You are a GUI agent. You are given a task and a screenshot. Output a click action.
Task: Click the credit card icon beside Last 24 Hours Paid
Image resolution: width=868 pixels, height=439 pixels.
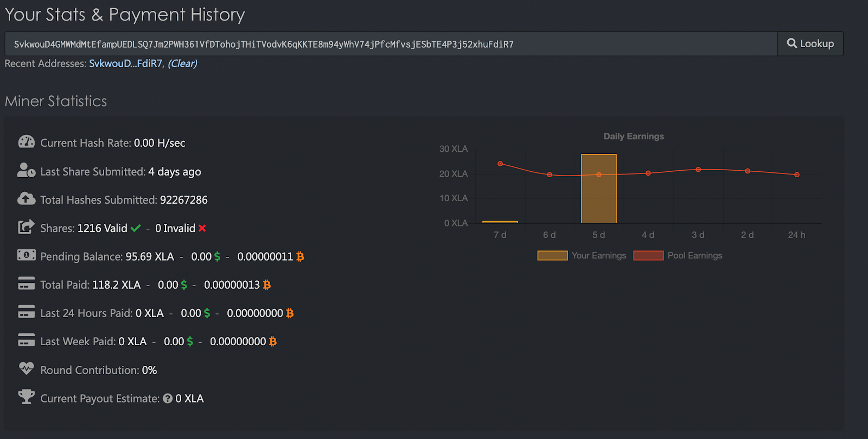(26, 312)
